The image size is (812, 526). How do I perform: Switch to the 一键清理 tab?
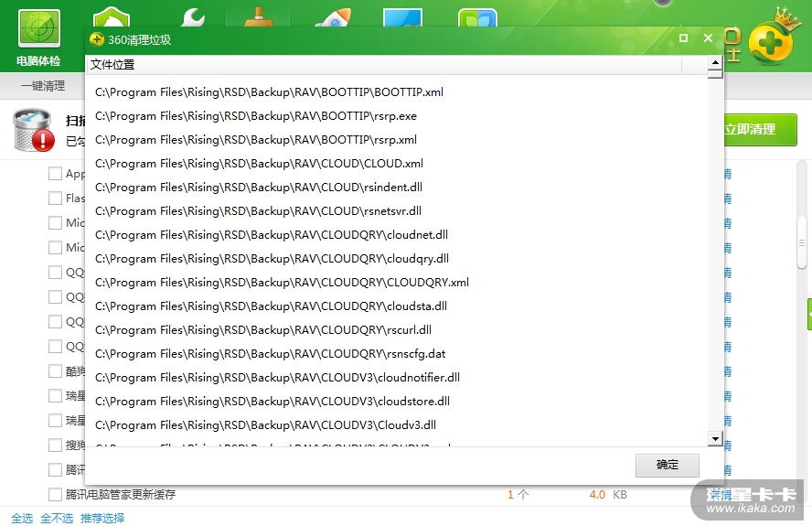43,85
